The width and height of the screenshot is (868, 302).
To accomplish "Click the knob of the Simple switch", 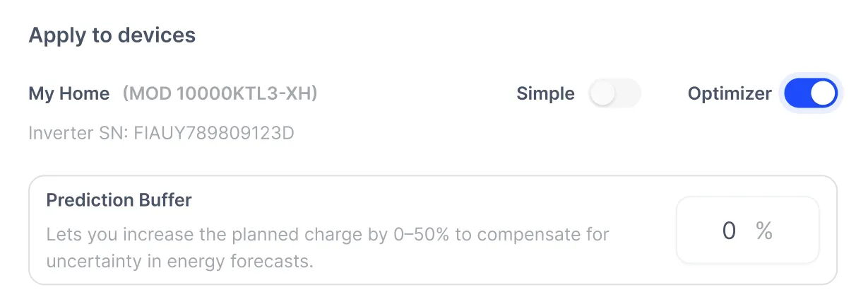I will (x=602, y=93).
